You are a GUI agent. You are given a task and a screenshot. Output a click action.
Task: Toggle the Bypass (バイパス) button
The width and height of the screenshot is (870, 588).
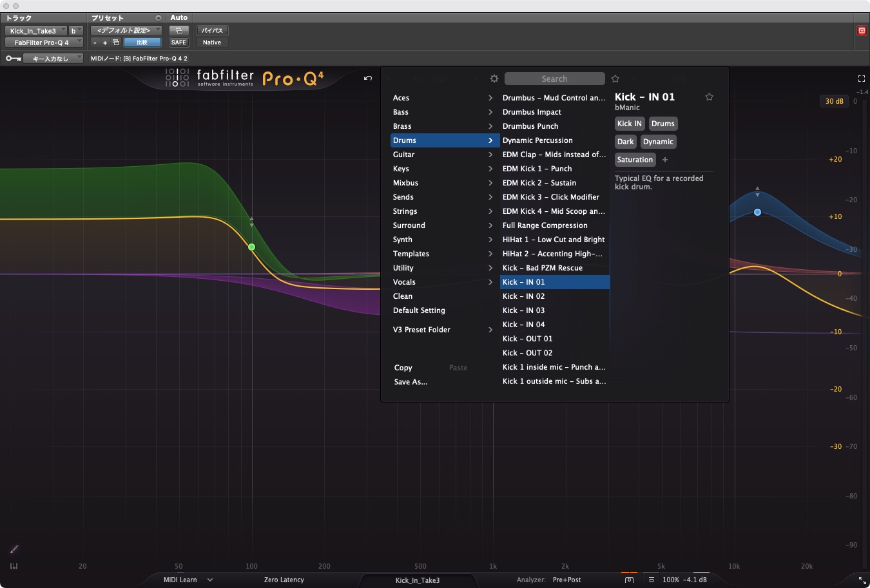(212, 30)
